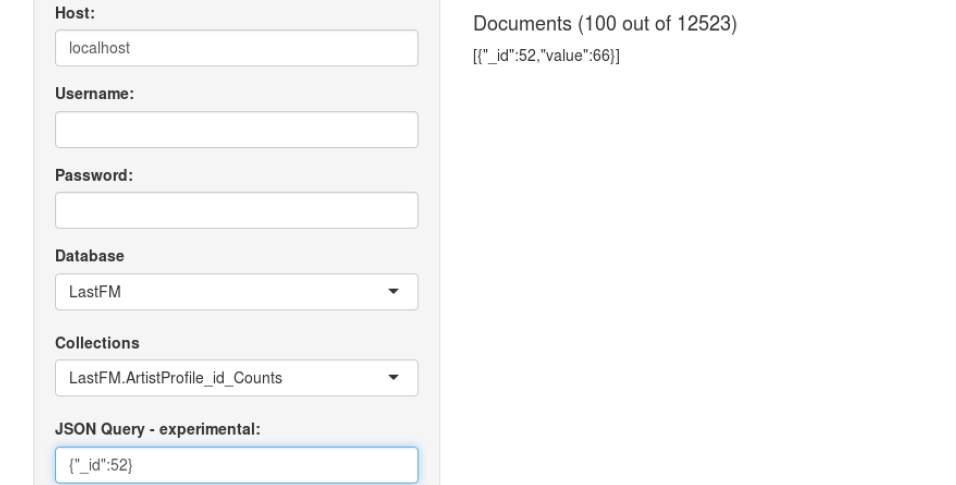Click the Password: label
The width and height of the screenshot is (956, 485).
[x=94, y=175]
